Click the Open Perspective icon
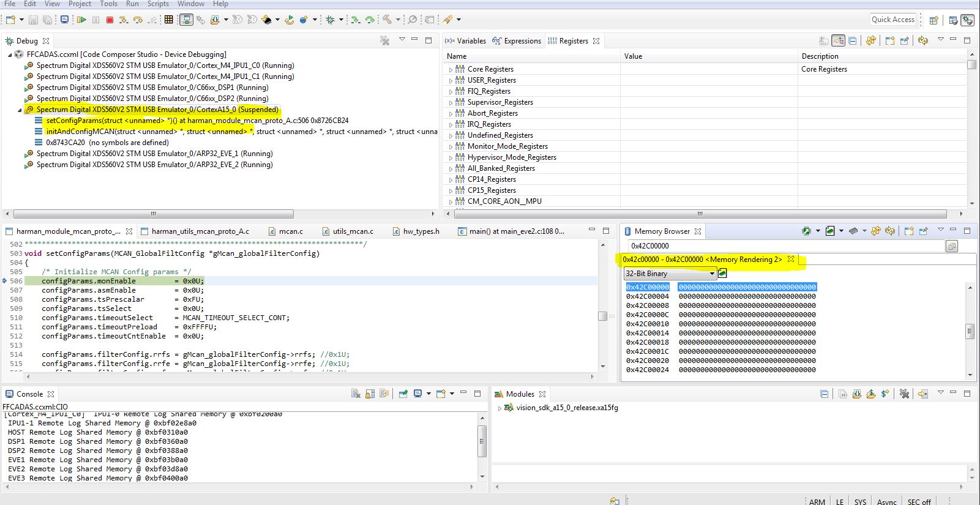 (933, 20)
